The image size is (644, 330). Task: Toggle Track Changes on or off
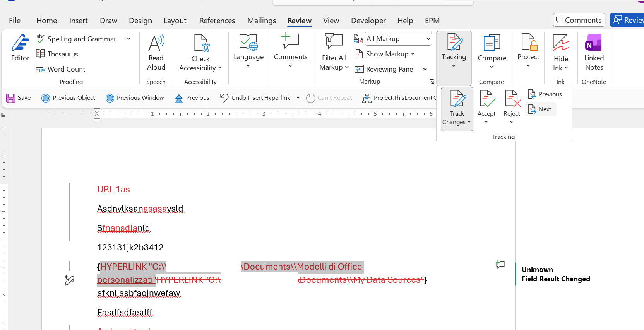click(x=457, y=102)
